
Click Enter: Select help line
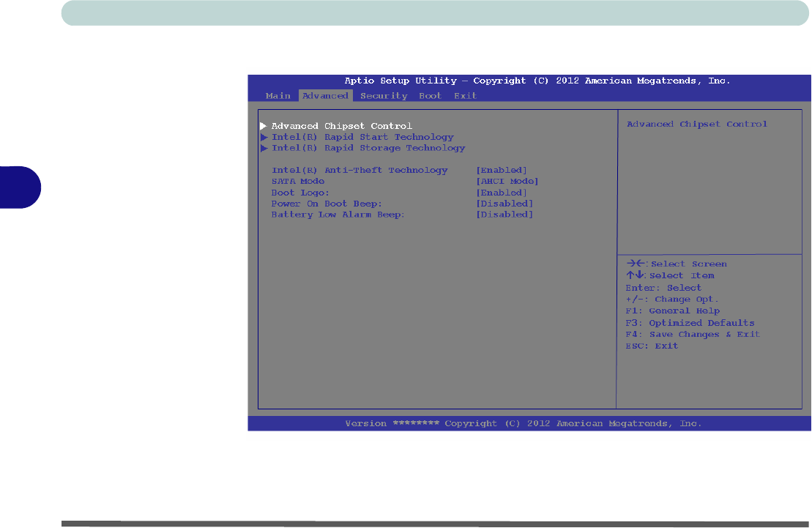click(x=663, y=288)
